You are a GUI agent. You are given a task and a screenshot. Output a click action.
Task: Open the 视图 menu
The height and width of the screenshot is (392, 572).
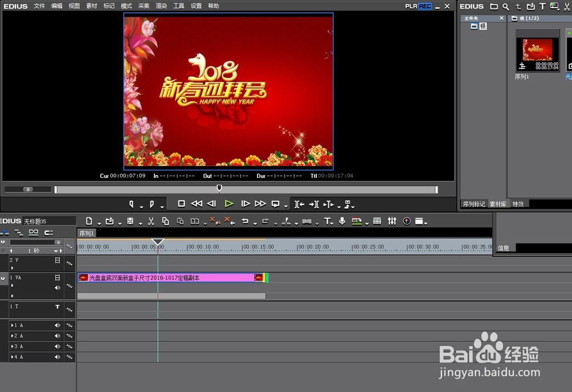coord(74,6)
